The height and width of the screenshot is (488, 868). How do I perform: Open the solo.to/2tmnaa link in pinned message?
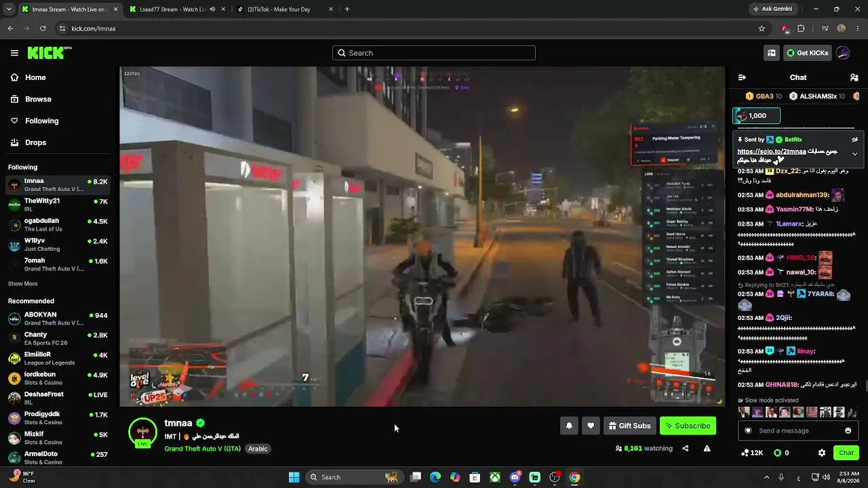click(x=772, y=152)
